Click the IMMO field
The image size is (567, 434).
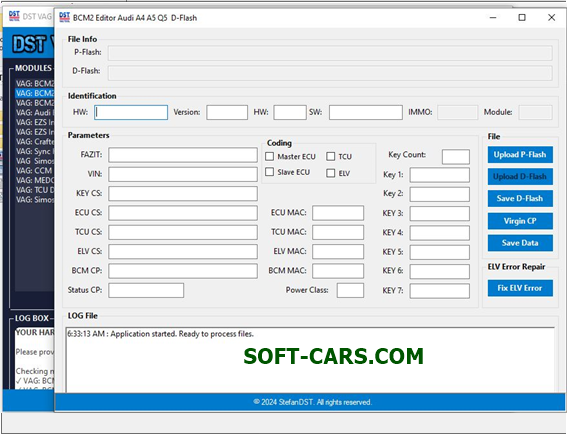pos(457,112)
